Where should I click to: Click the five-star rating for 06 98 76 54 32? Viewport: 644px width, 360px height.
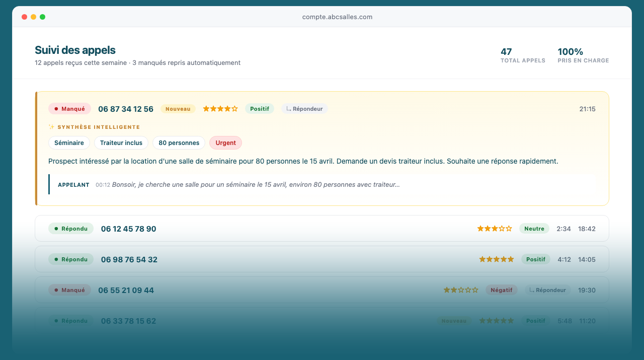pos(496,259)
